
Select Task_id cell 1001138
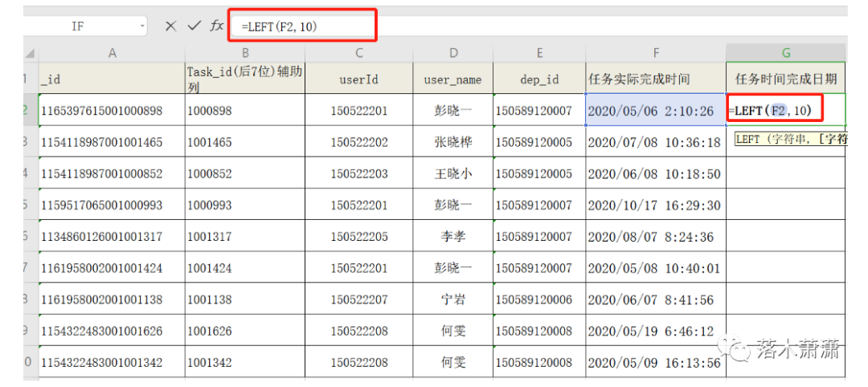click(x=245, y=299)
